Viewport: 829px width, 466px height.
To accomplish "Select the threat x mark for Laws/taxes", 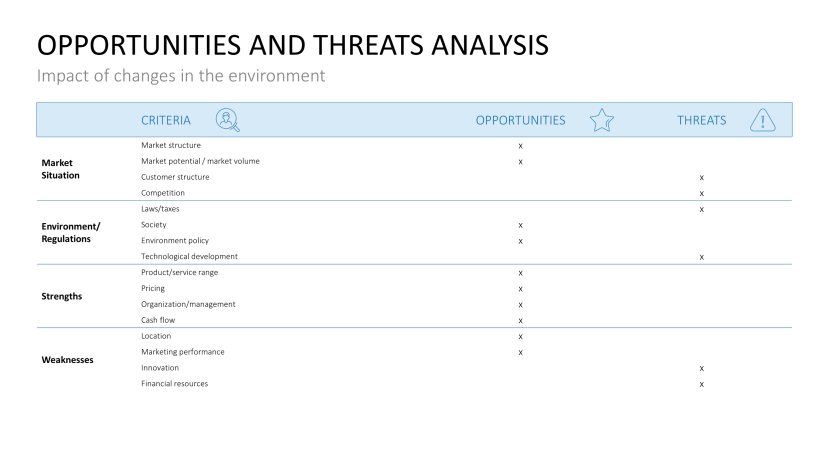I will (x=702, y=209).
